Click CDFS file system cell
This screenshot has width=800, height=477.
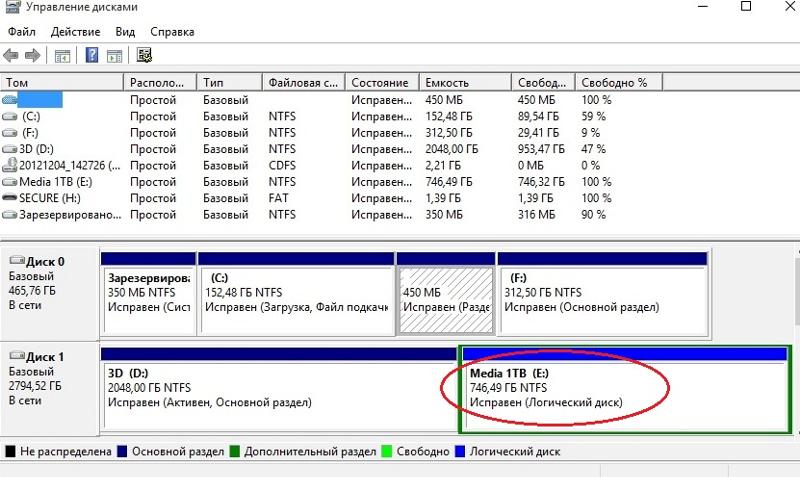(282, 166)
